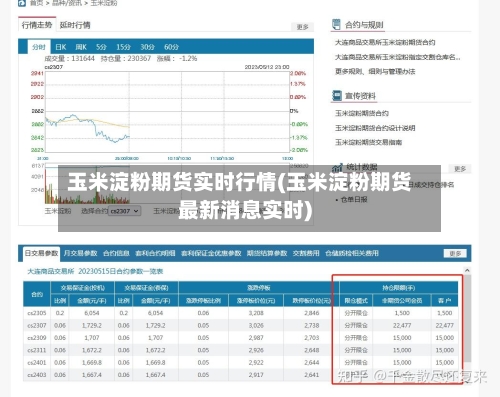Click the 持仓量：230367 text above chart
This screenshot has width=500, height=397.
(126, 59)
